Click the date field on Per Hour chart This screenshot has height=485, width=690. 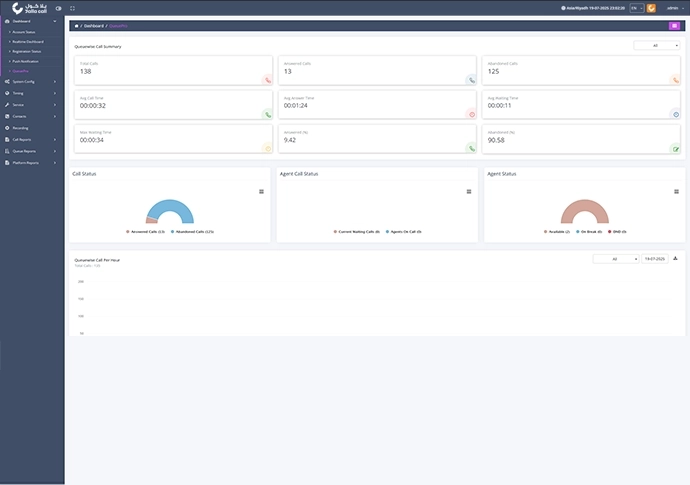point(655,258)
